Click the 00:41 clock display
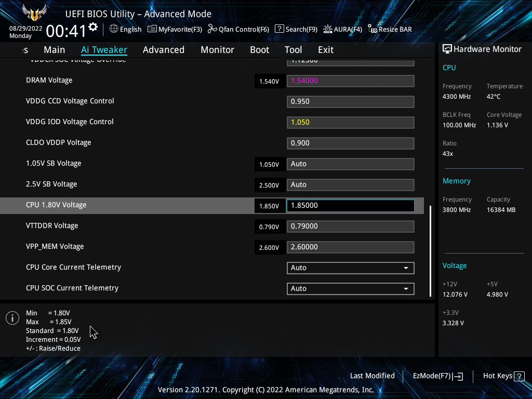This screenshot has width=532, height=399. point(66,31)
